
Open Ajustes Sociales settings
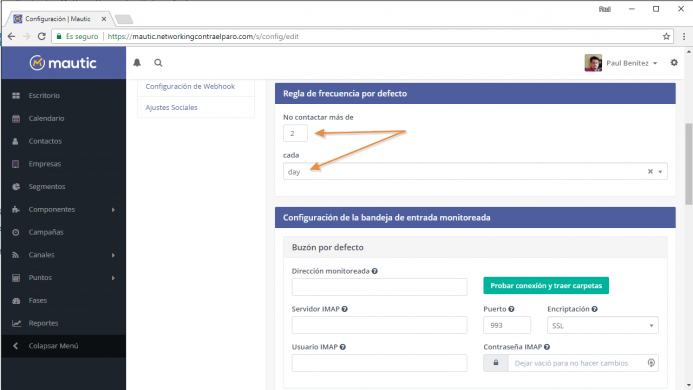pyautogui.click(x=171, y=107)
